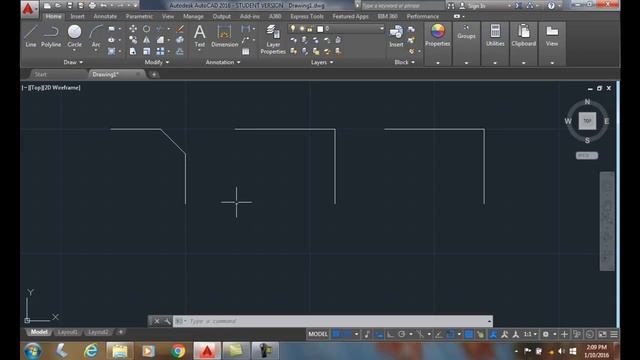Open the Arc tool dropdown arrow
Screen dimensions: 640x360
click(x=96, y=50)
